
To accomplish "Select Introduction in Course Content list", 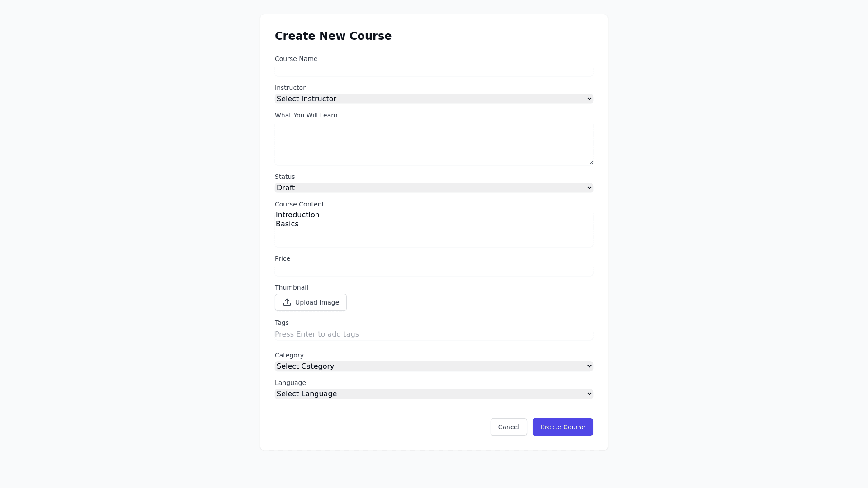I will (297, 215).
